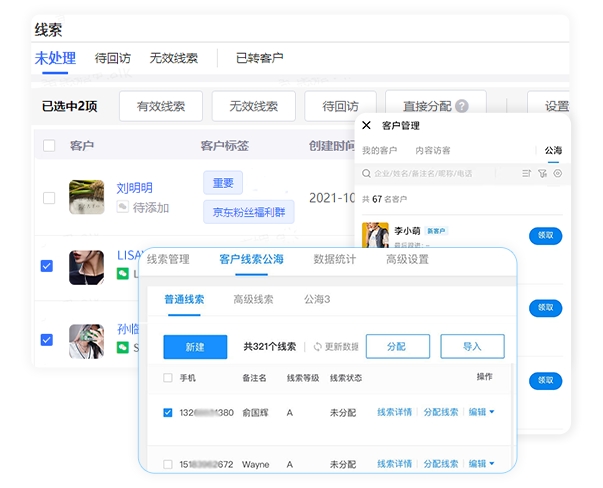The width and height of the screenshot is (603, 488).
Task: Click the search magnifier in 客户管理
Action: (x=368, y=173)
